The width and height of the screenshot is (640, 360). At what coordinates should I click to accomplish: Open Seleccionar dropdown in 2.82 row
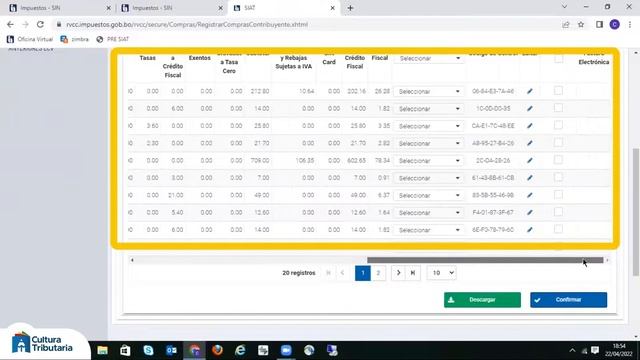tap(429, 143)
